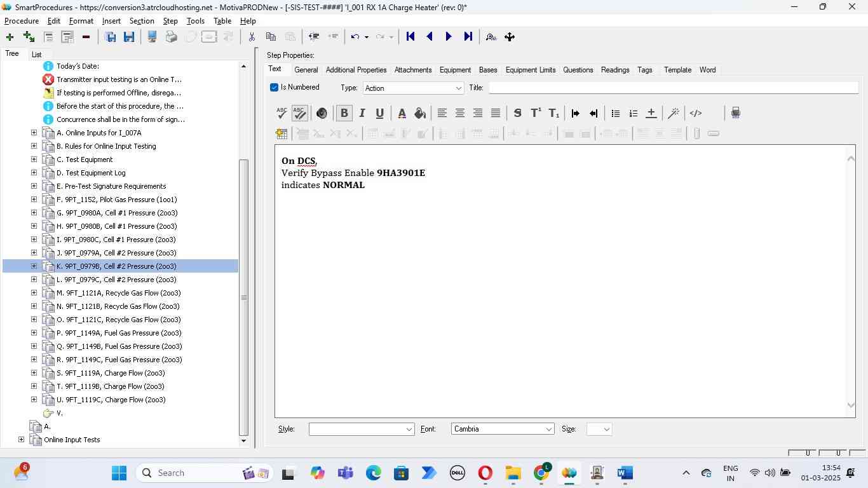The width and height of the screenshot is (868, 488).
Task: Open the Additional Properties tab
Action: 356,70
